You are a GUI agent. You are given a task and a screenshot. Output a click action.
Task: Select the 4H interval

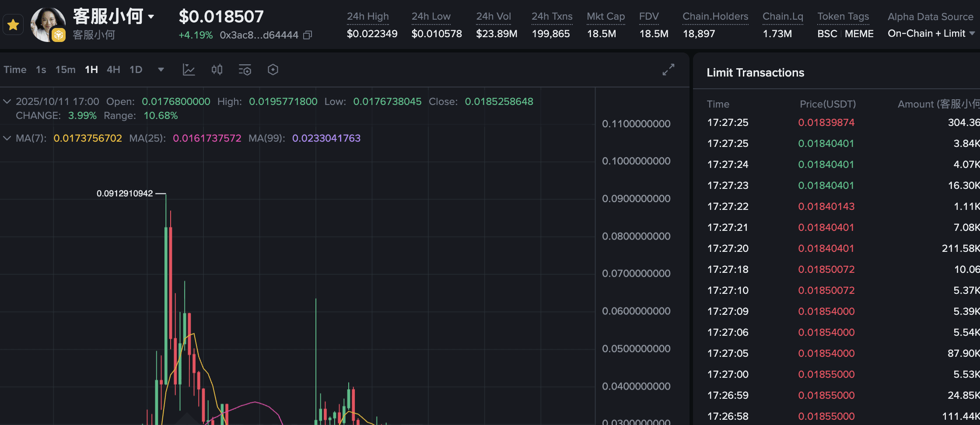113,70
